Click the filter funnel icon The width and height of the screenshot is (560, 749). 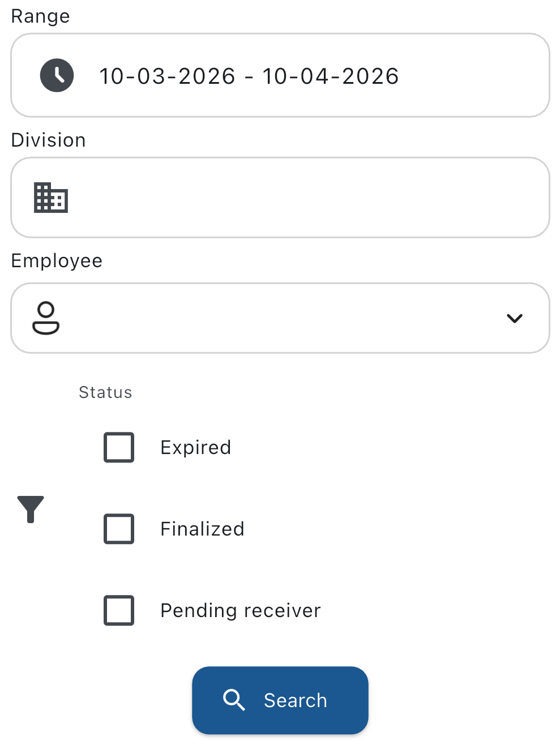coord(31,509)
